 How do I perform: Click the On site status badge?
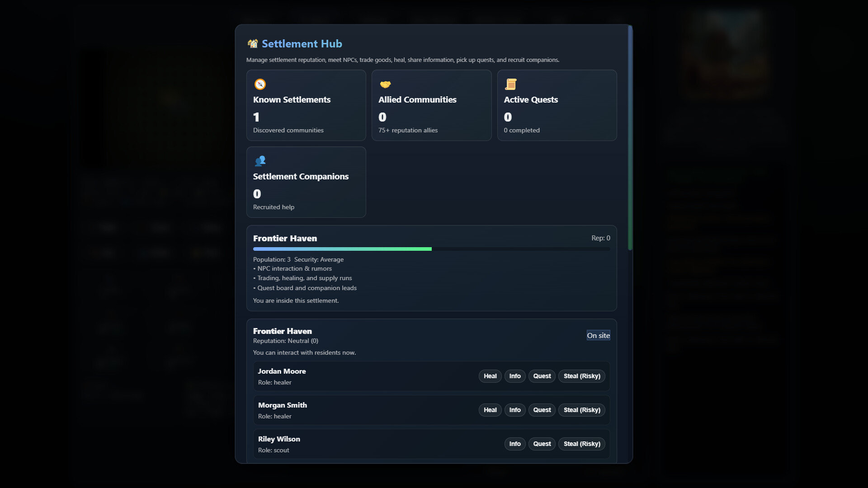pos(598,335)
